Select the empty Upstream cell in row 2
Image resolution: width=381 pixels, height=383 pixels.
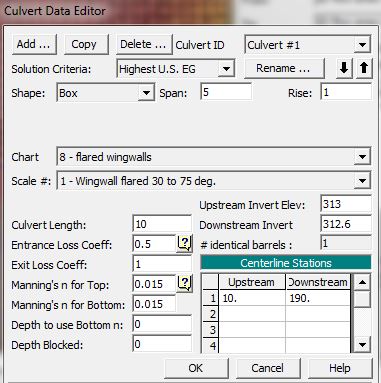click(252, 314)
